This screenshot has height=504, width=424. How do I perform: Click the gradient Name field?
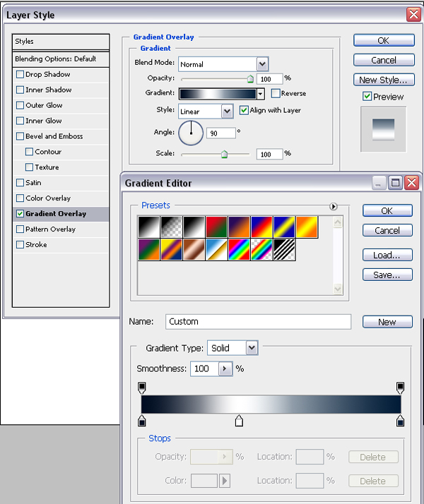coord(258,322)
